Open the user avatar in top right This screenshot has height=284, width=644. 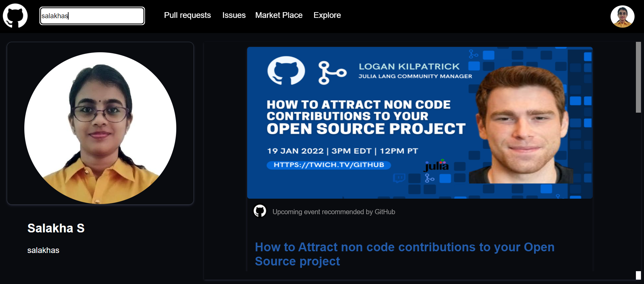point(622,17)
